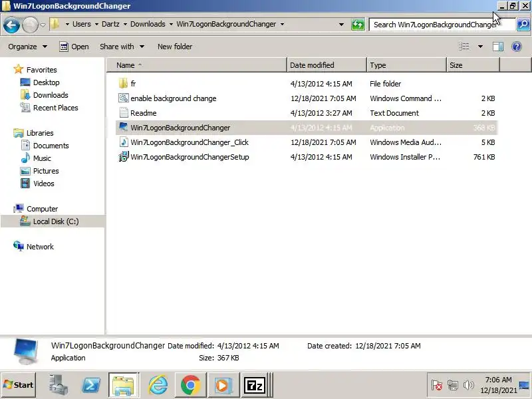This screenshot has height=399, width=532.
Task: Open Desktop under Favorites
Action: pyautogui.click(x=40, y=82)
